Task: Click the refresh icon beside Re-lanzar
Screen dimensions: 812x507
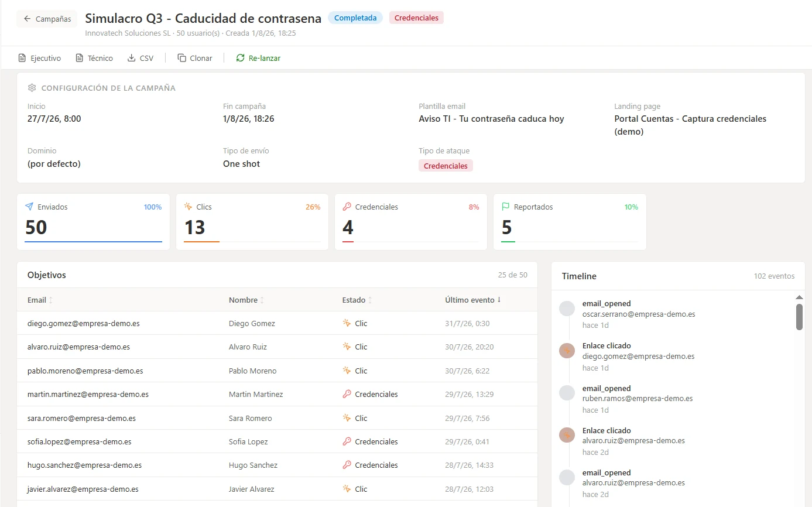Action: [x=240, y=58]
